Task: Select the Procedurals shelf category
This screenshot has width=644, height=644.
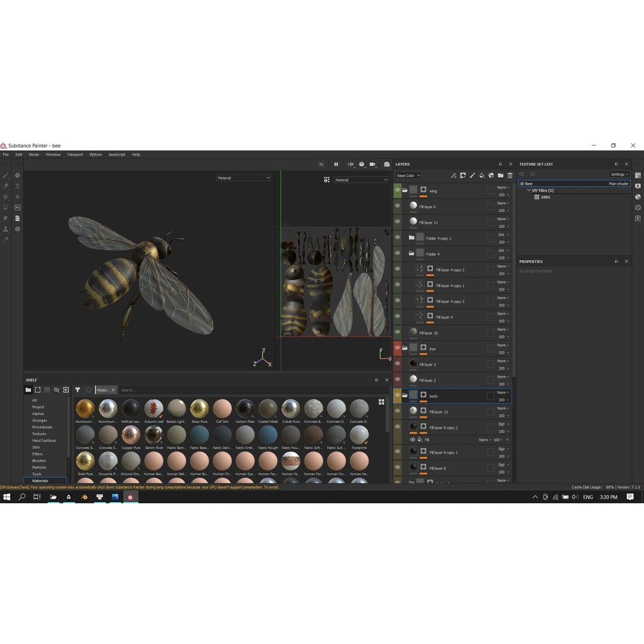Action: (42, 427)
